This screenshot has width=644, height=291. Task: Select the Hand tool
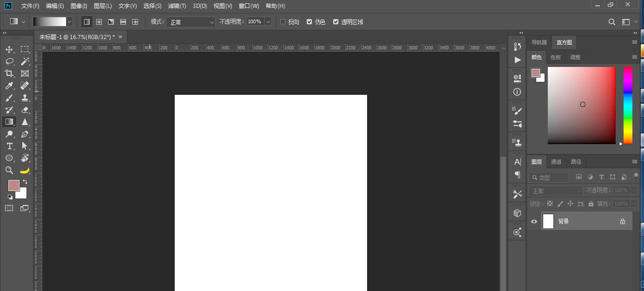(25, 158)
